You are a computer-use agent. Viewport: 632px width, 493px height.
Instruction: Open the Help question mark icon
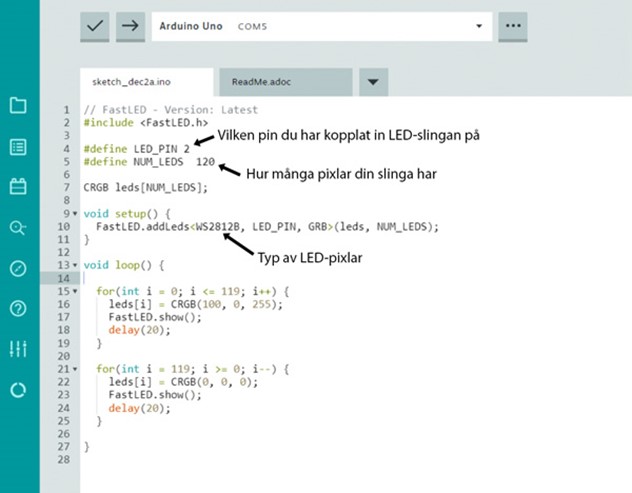click(18, 309)
